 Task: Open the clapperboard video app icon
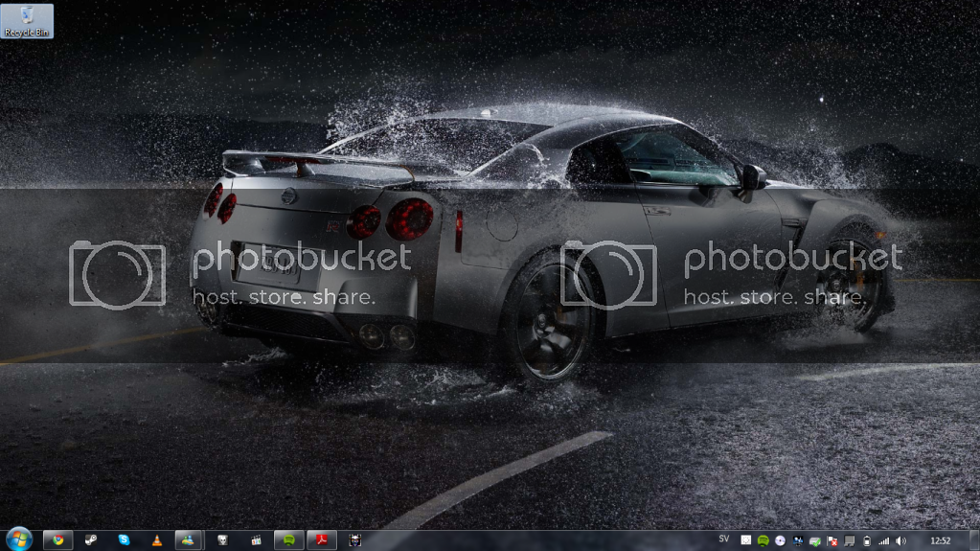[256, 540]
